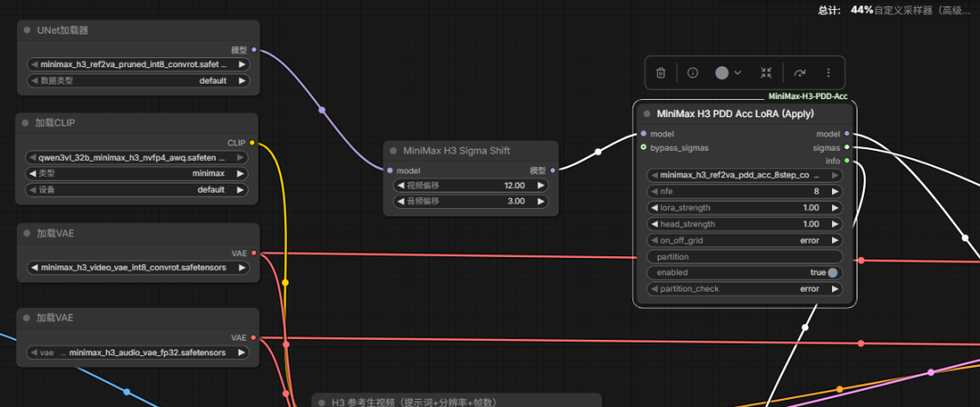Click UNet加载器 模型 output socket

253,50
